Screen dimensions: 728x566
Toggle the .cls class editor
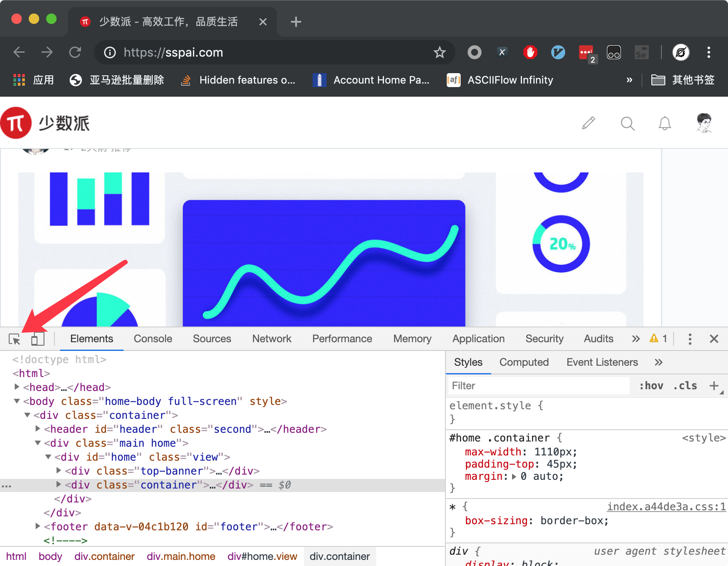click(x=685, y=386)
